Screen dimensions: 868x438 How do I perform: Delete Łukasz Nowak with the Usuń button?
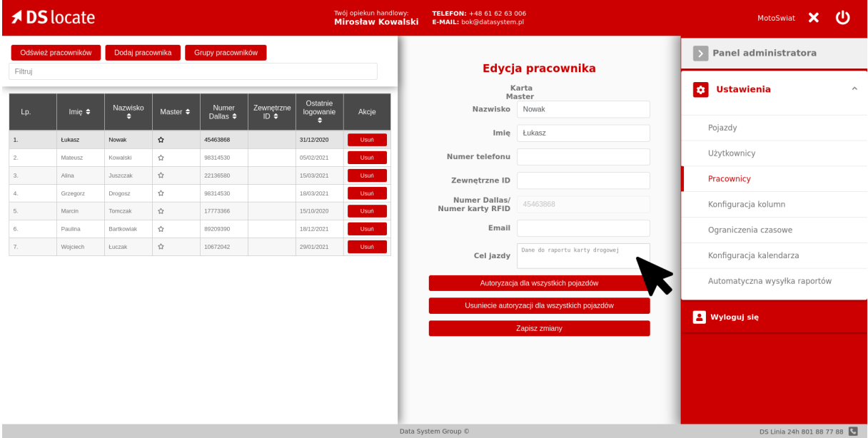tap(367, 140)
